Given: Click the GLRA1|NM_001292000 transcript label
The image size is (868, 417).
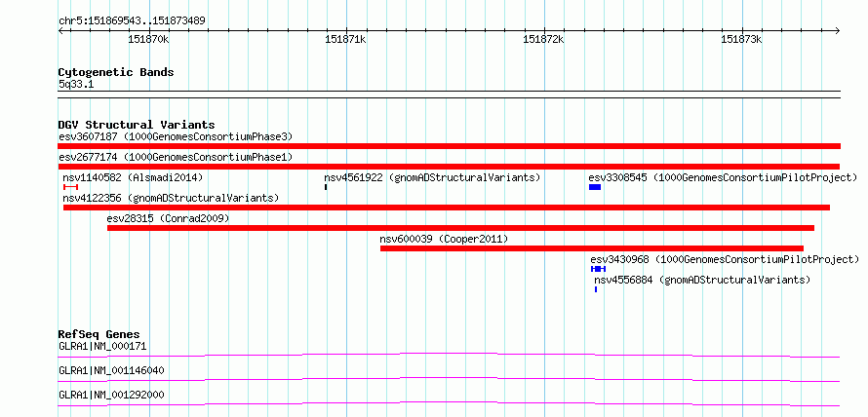Looking at the screenshot, I should tap(111, 395).
